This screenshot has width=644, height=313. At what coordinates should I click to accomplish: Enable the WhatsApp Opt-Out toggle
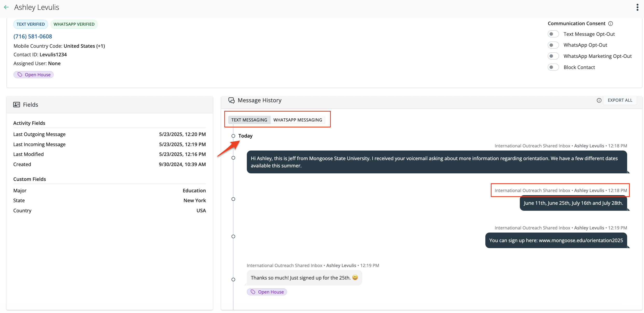pos(553,45)
